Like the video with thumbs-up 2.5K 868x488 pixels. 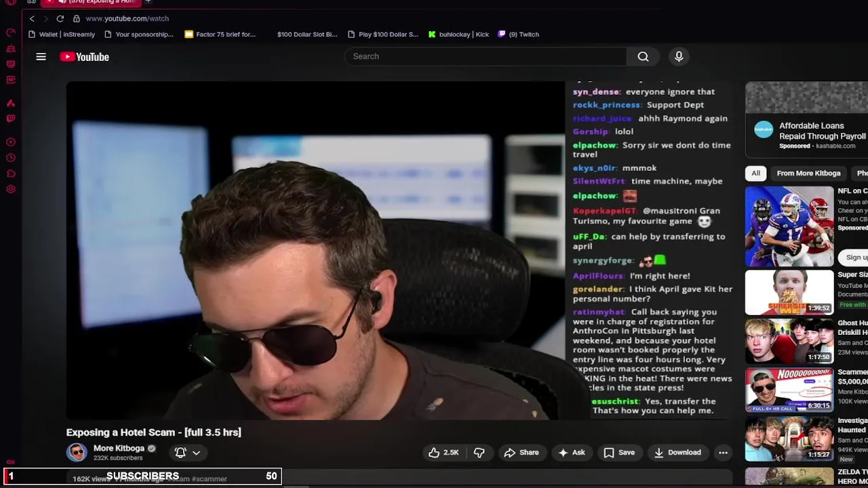443,453
